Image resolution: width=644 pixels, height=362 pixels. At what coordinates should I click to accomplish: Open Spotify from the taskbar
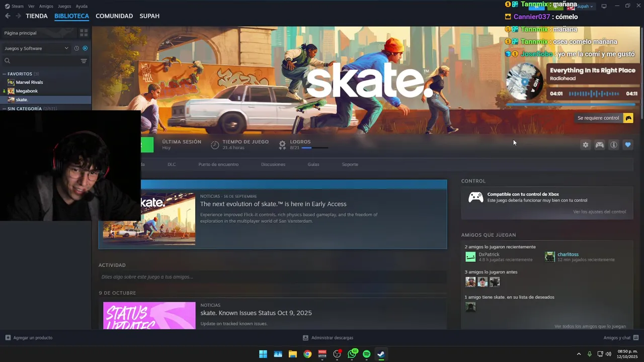pyautogui.click(x=366, y=354)
